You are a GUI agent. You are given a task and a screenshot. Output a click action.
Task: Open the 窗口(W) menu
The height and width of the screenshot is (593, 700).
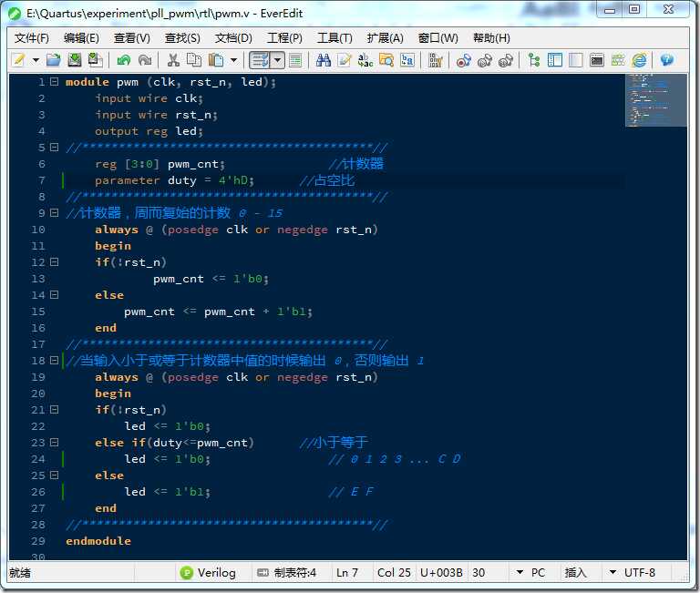point(437,38)
